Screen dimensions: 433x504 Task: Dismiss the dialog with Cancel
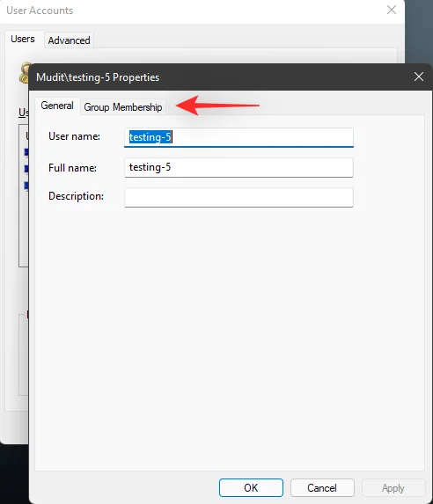[x=322, y=487]
